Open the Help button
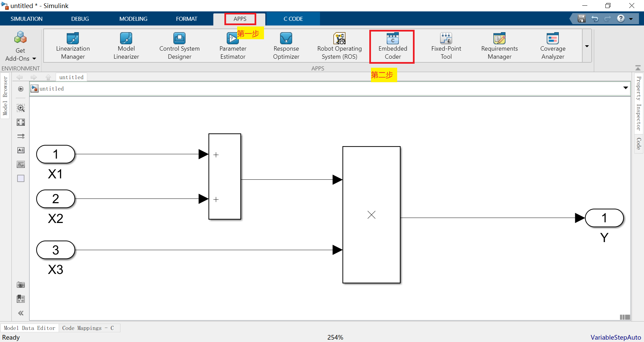Image resolution: width=644 pixels, height=342 pixels. 621,18
